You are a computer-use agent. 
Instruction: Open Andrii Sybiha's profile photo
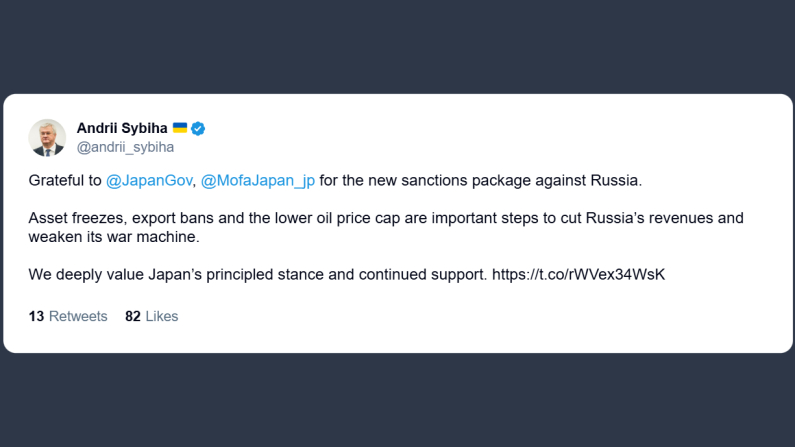click(47, 138)
